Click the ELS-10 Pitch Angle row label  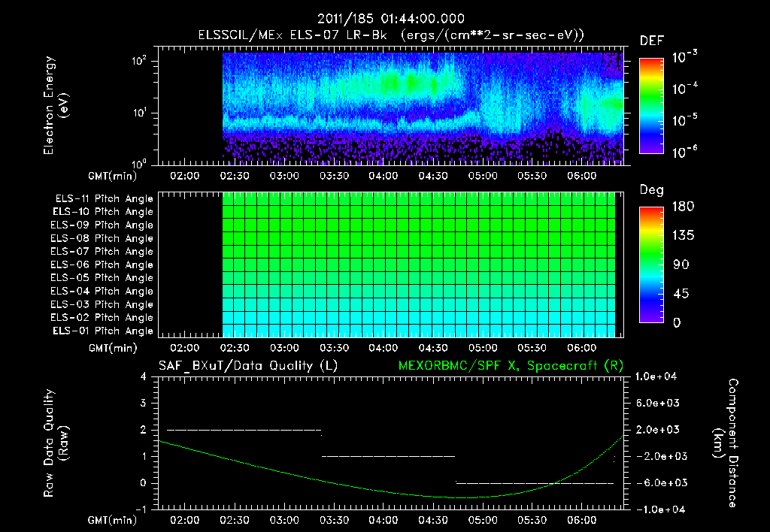point(103,212)
